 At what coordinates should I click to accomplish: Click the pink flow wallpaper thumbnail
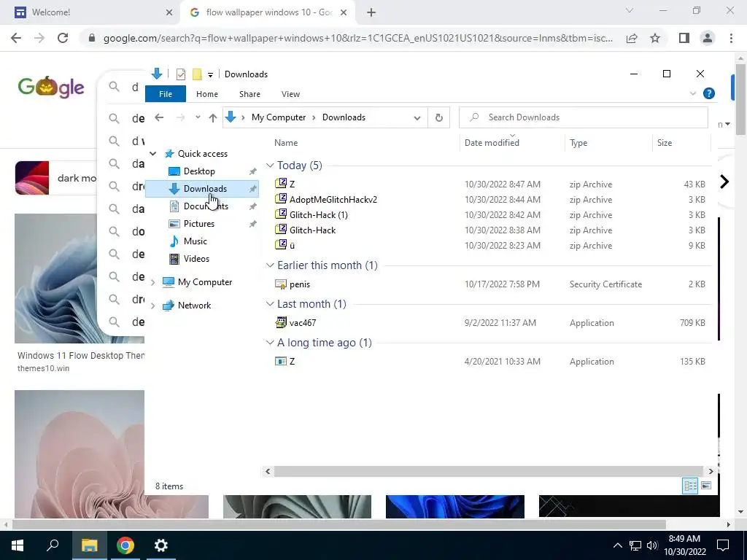point(80,454)
